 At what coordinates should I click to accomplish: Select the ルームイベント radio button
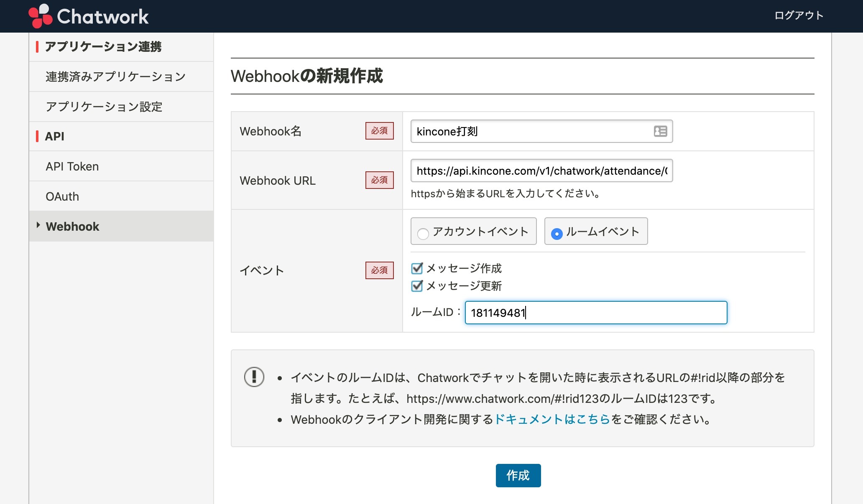point(557,233)
